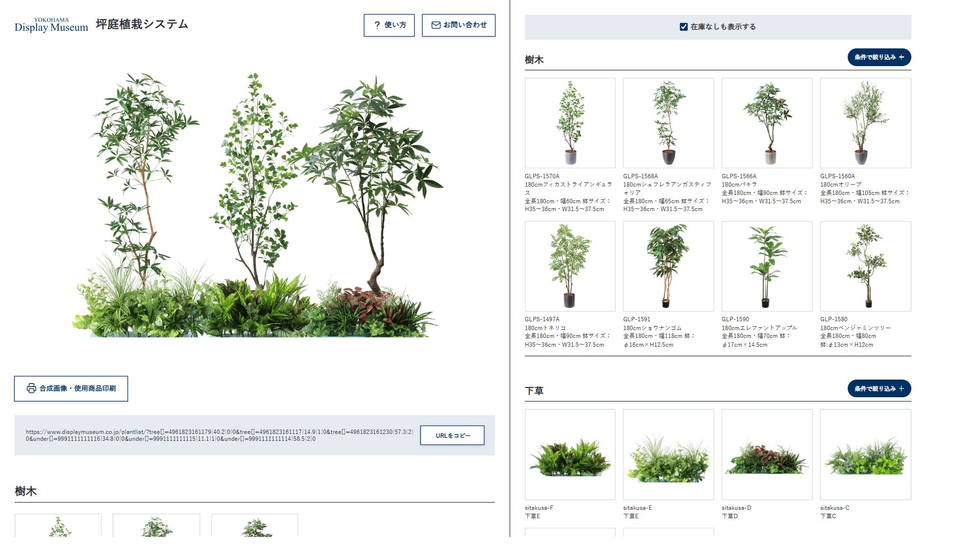The height and width of the screenshot is (551, 980).
Task: Click the URLをコピー button
Action: [452, 435]
